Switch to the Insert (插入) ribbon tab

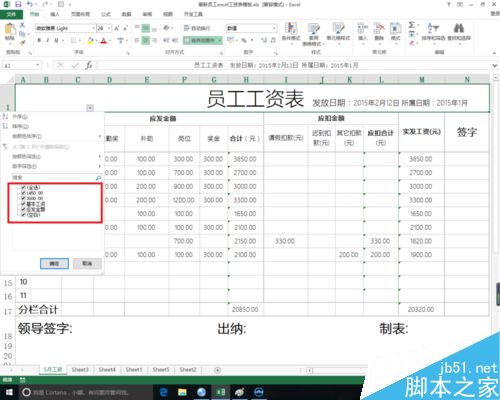coord(54,14)
